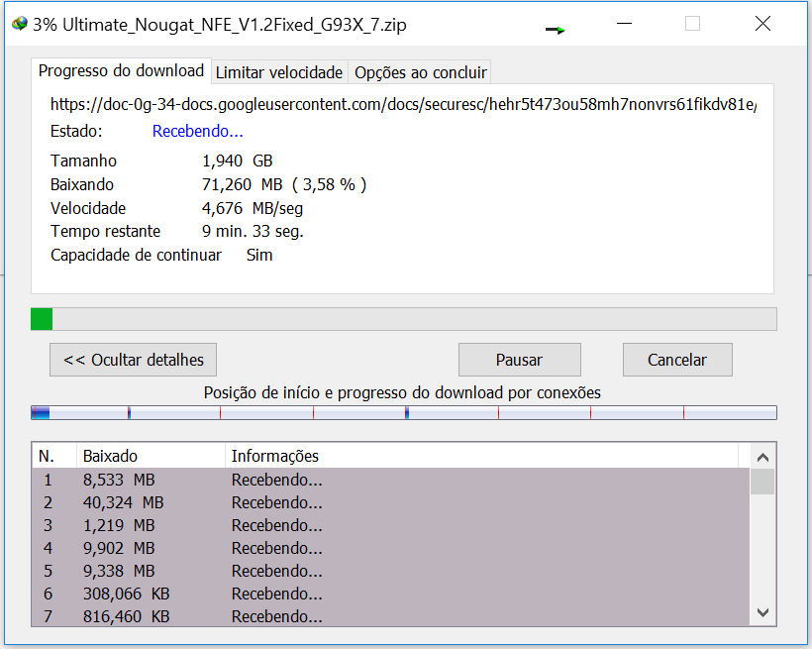The width and height of the screenshot is (812, 649).
Task: Select connection row 3 with 1,219 MB
Action: pos(391,525)
